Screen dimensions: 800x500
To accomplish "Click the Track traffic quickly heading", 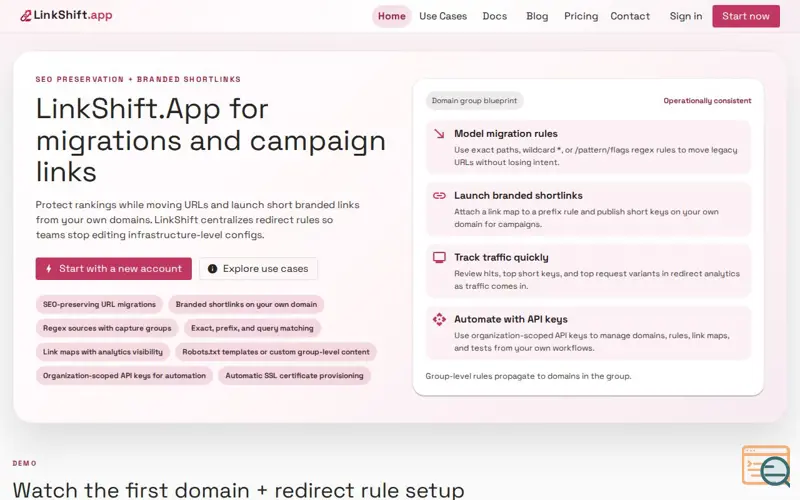I will tap(501, 257).
